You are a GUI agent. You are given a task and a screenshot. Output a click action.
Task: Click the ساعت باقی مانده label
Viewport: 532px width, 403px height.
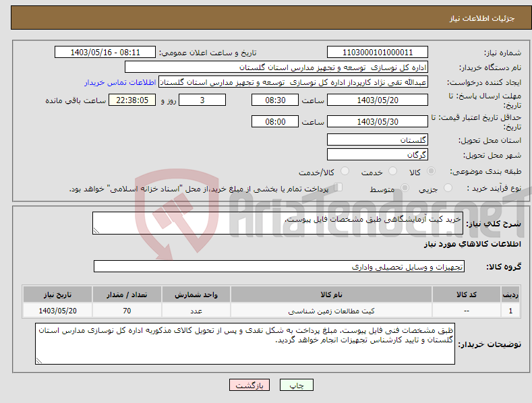click(x=76, y=101)
